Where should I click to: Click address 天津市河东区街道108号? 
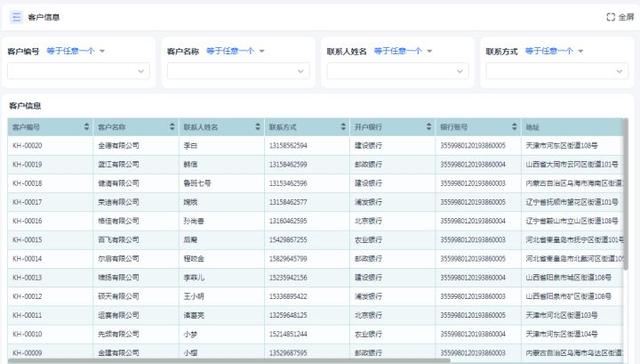point(562,146)
